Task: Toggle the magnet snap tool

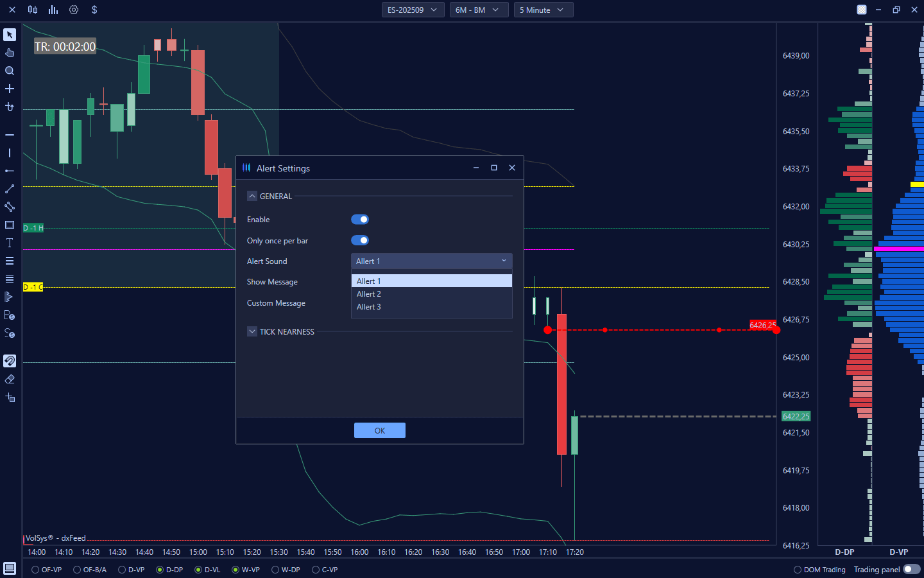Action: (10, 361)
